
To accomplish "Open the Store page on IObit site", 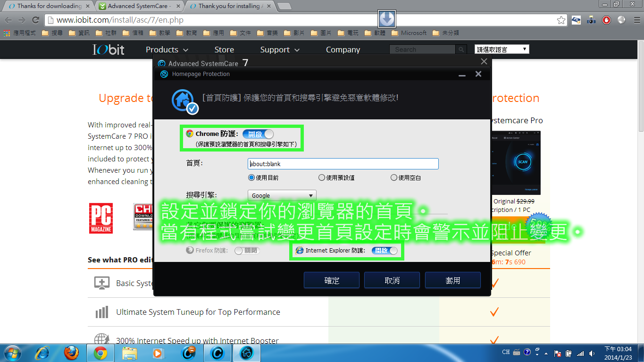I will (224, 50).
